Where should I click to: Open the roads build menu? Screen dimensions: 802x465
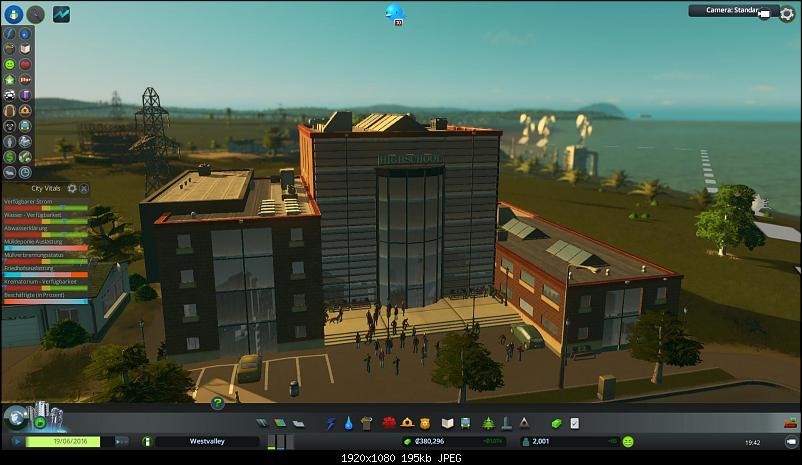click(x=262, y=423)
